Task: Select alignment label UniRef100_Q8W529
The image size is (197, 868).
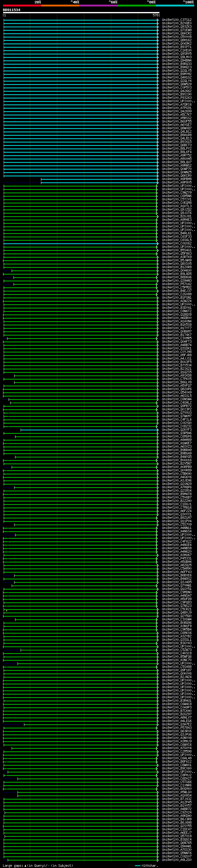Action: pyautogui.click(x=176, y=84)
